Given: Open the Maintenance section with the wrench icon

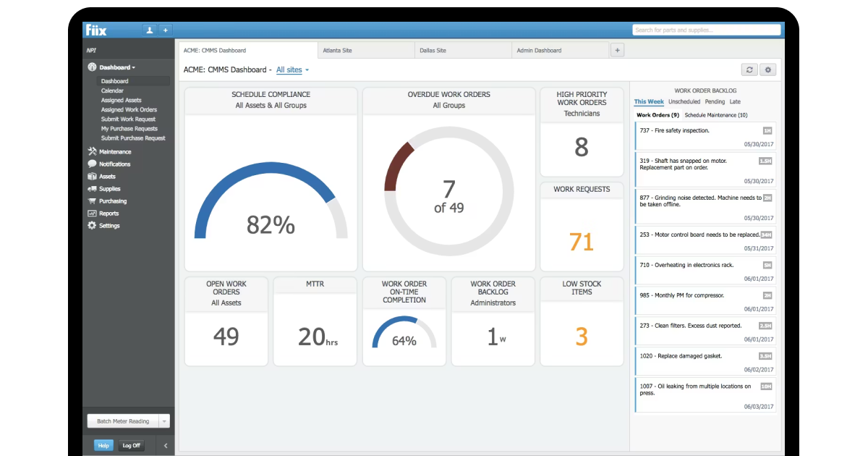Looking at the screenshot, I should (x=90, y=151).
